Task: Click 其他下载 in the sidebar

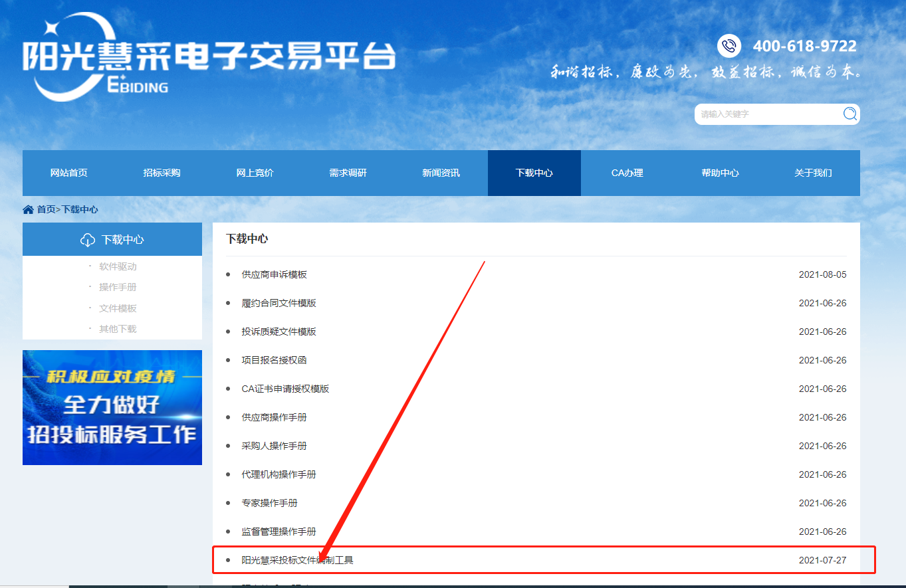Action: (x=118, y=329)
